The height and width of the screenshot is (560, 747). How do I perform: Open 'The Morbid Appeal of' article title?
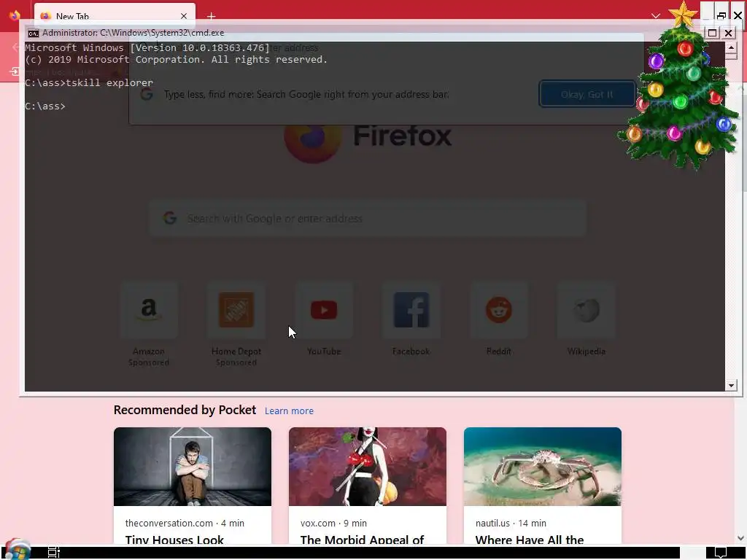(x=362, y=540)
